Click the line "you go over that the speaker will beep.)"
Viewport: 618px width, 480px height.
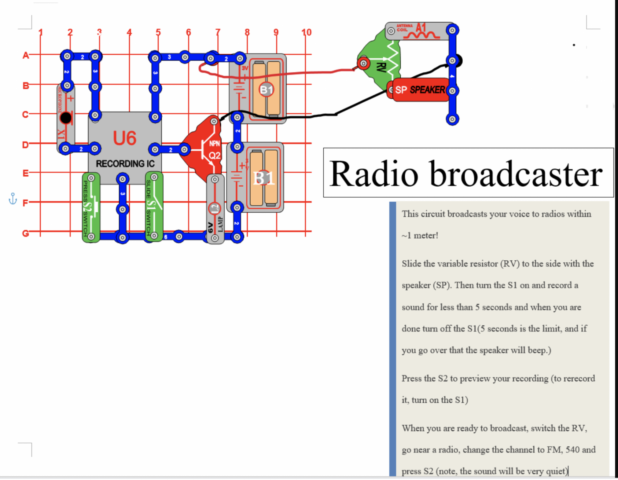click(476, 350)
